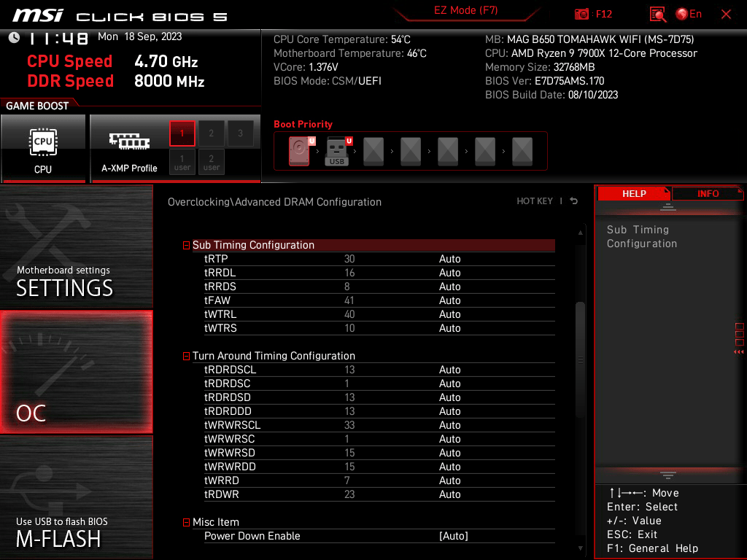The width and height of the screenshot is (747, 560).
Task: Click the settings list scroll up arrow
Action: pos(580,233)
